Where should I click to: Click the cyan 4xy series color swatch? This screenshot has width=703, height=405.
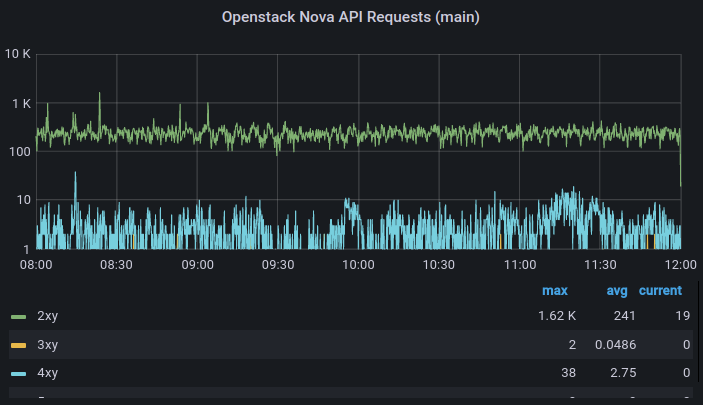18,374
